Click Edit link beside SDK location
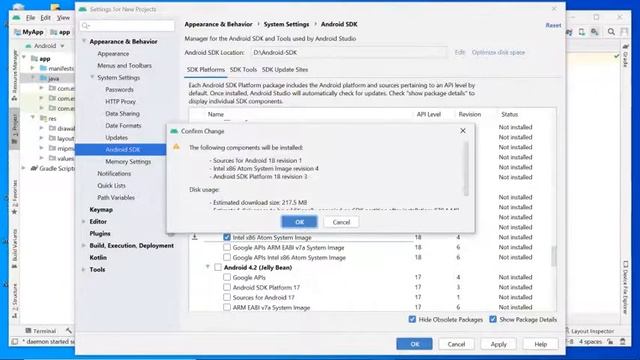 tap(460, 52)
